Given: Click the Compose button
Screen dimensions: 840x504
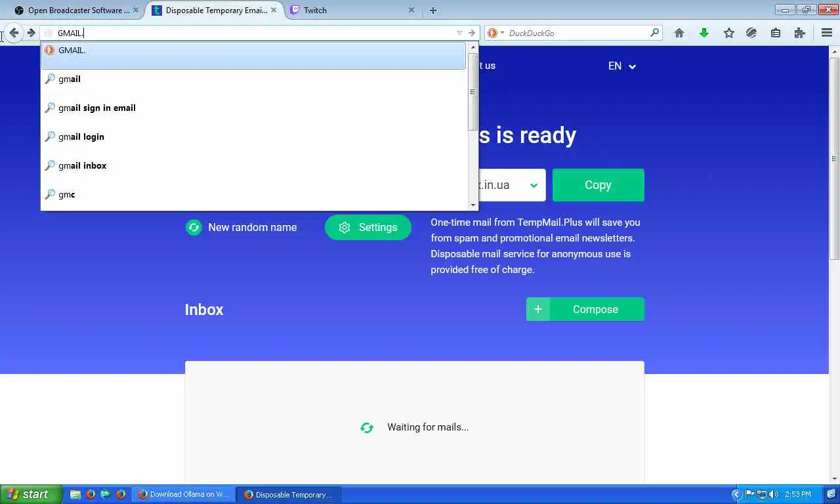Looking at the screenshot, I should [x=585, y=309].
